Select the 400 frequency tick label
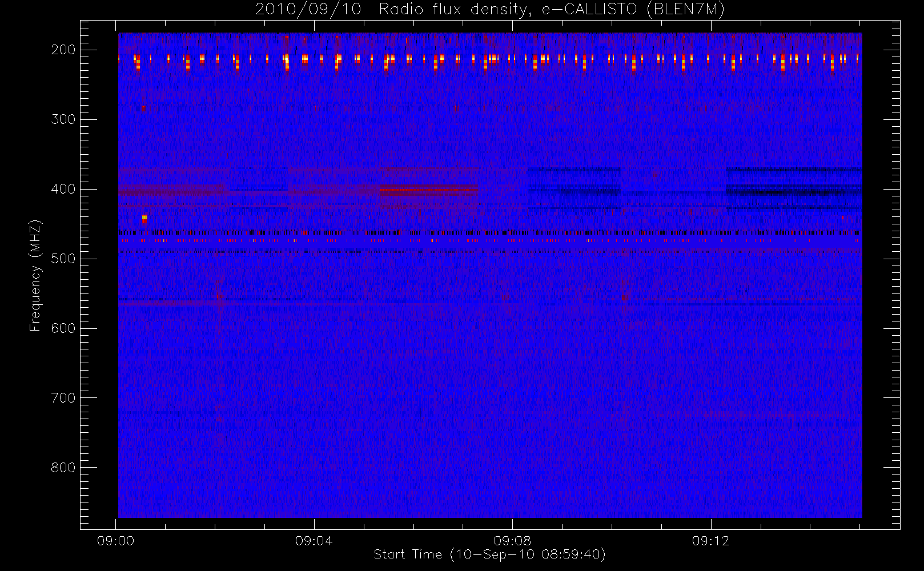 tap(63, 189)
